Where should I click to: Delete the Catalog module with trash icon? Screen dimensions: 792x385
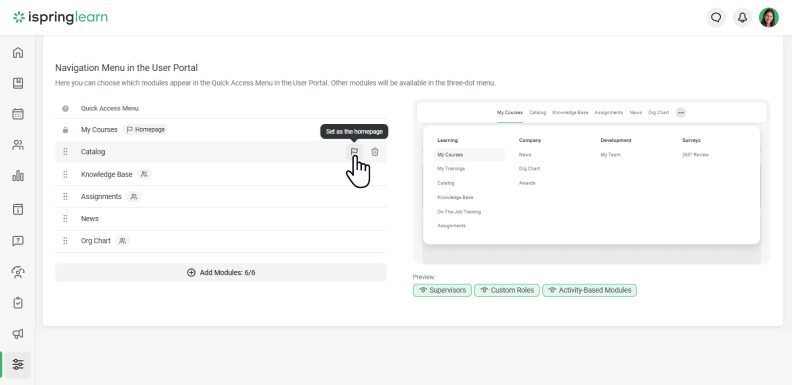pyautogui.click(x=374, y=152)
